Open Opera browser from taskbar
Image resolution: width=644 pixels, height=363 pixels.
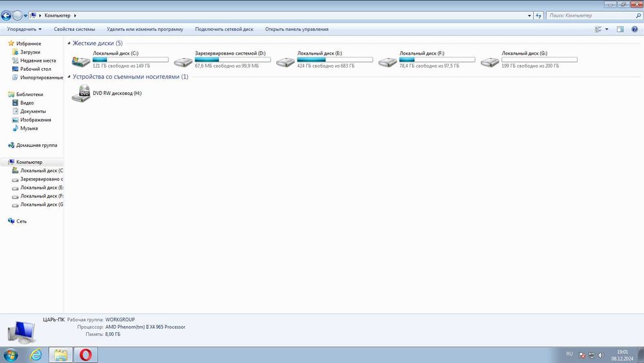[86, 355]
